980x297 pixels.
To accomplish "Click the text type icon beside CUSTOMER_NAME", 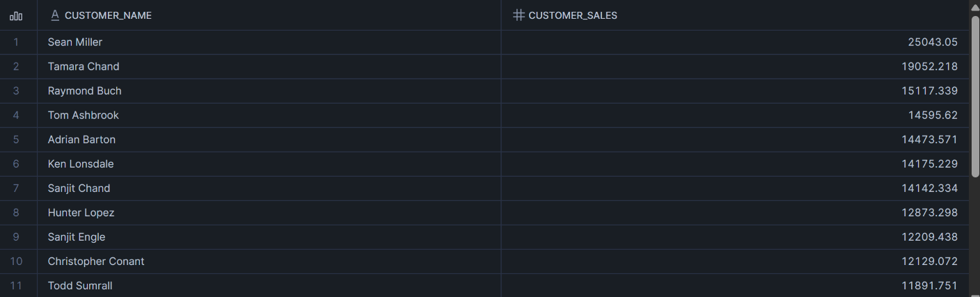I will pyautogui.click(x=55, y=15).
